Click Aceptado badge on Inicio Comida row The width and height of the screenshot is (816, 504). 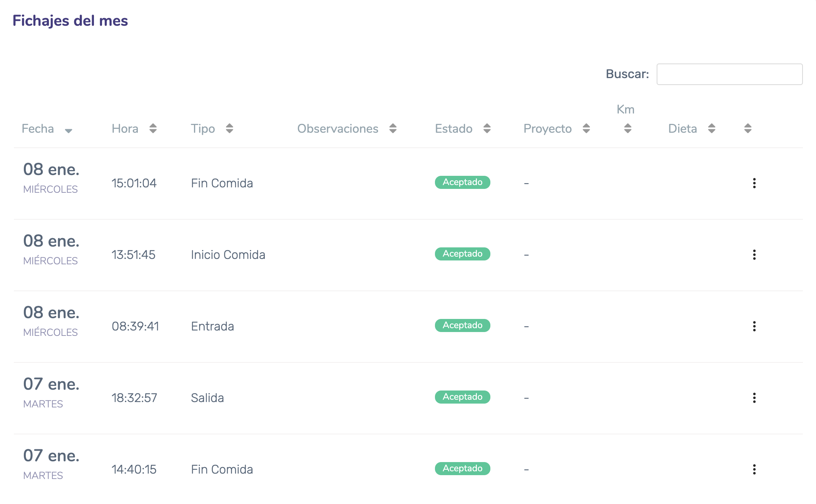(462, 254)
